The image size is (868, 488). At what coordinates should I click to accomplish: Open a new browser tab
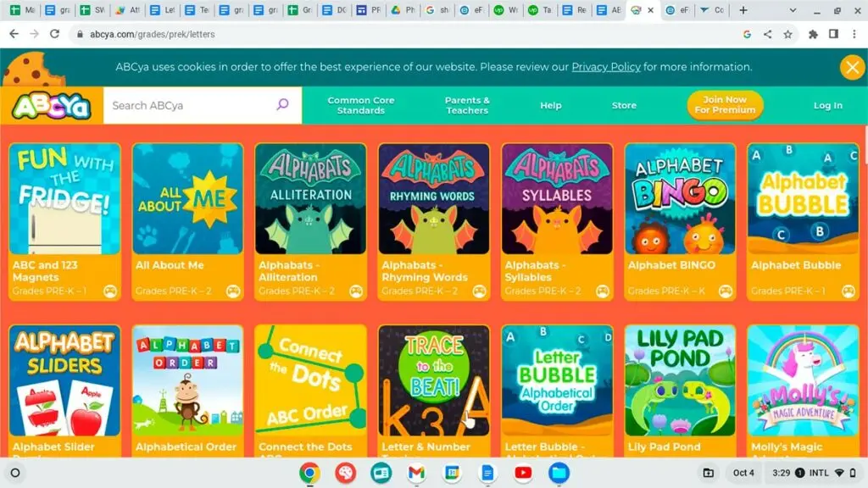coord(743,10)
